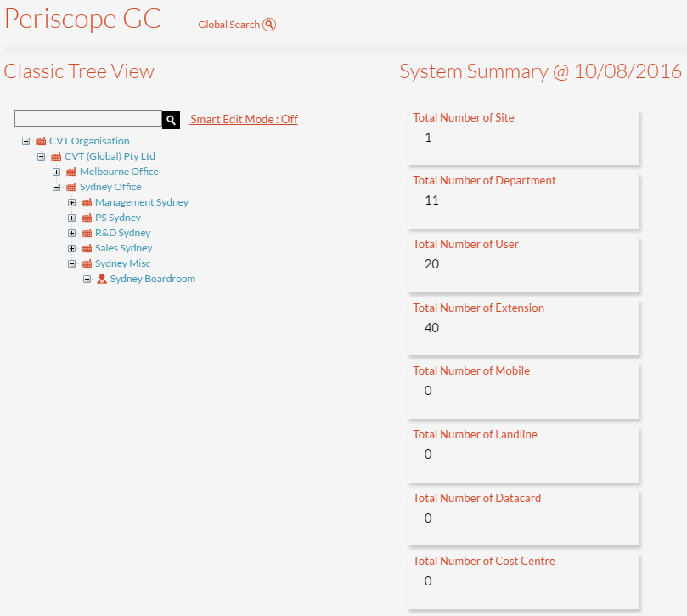Select Sydney Misc tree item
The width and height of the screenshot is (687, 616).
pyautogui.click(x=122, y=264)
